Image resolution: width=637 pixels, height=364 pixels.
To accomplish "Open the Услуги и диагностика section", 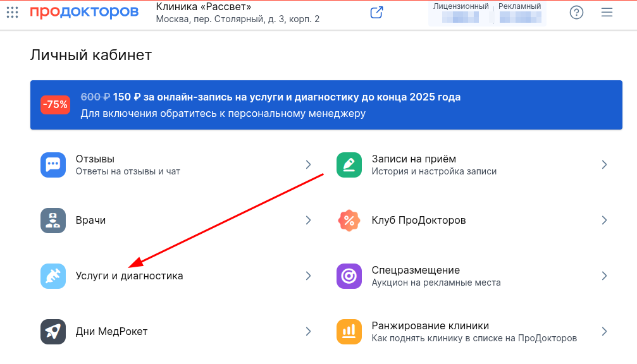I will pos(129,276).
